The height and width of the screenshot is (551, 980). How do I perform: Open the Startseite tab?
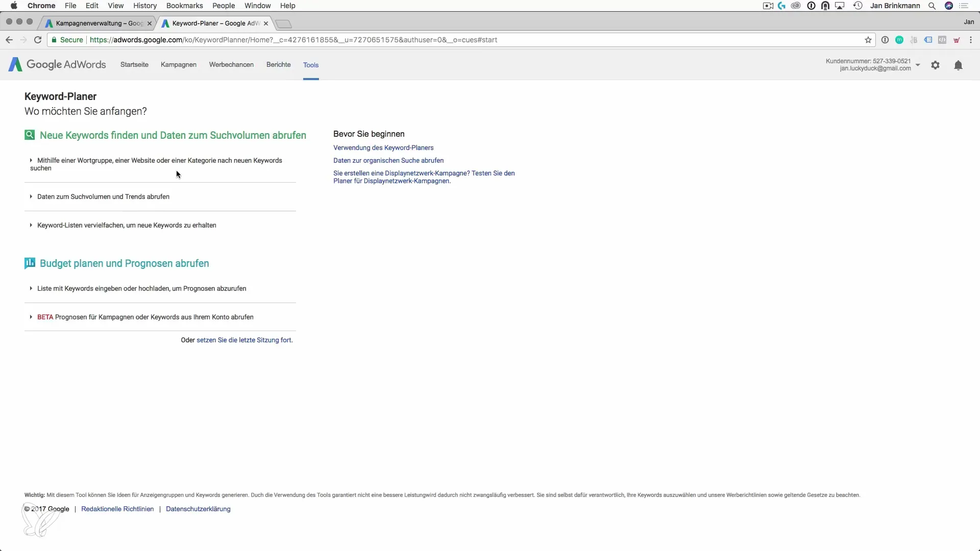134,65
